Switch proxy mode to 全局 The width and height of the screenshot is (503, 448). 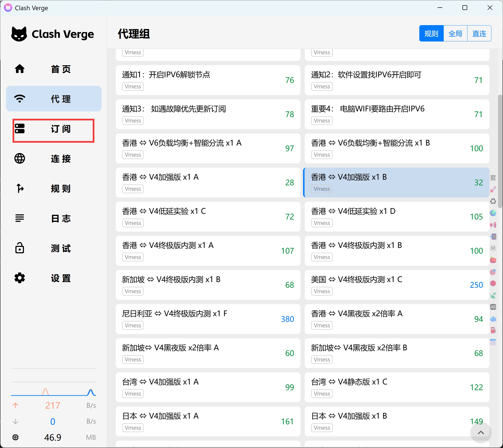[455, 33]
